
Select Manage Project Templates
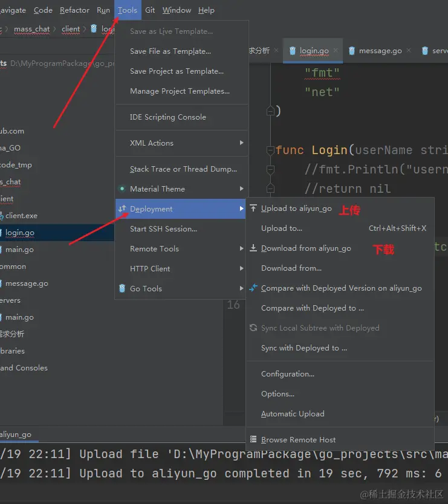182,91
